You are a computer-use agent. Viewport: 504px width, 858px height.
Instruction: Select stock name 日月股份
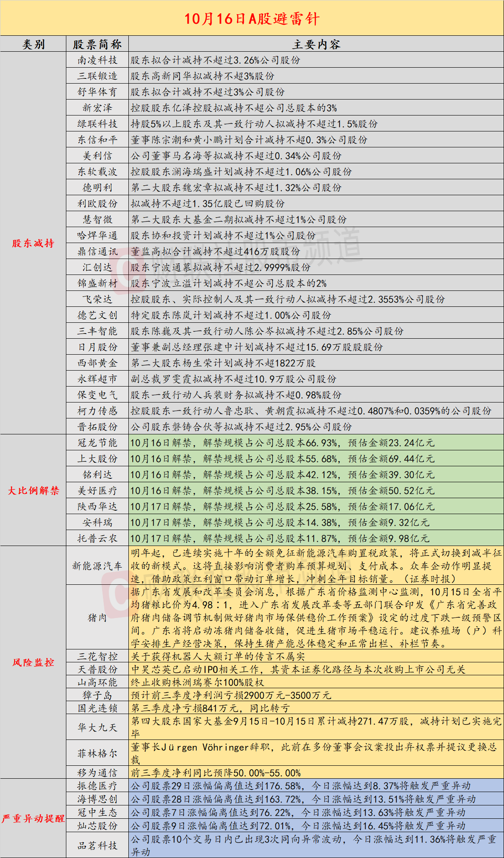point(97,347)
